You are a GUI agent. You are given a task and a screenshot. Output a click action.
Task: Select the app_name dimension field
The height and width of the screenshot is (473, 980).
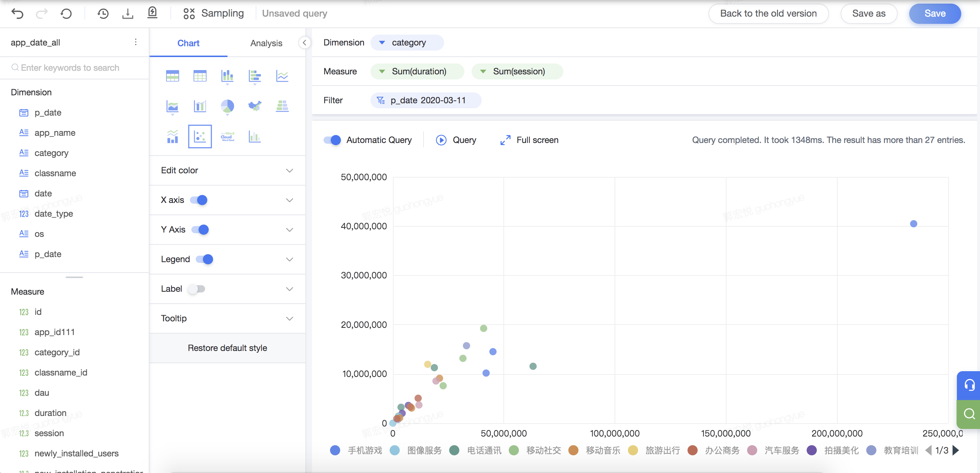[55, 133]
